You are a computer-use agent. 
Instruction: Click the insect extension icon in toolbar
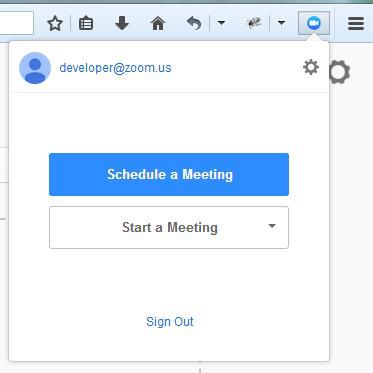pos(254,23)
